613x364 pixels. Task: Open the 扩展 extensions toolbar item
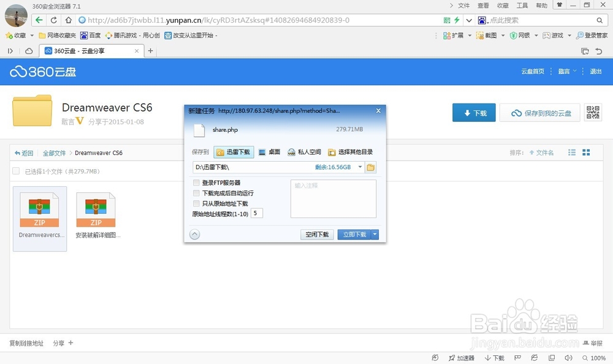point(453,36)
